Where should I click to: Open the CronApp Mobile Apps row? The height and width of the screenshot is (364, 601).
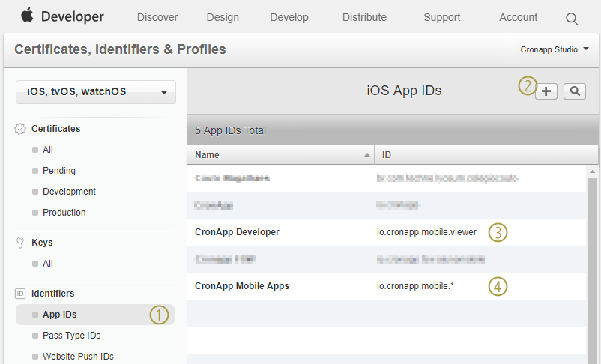[387, 286]
